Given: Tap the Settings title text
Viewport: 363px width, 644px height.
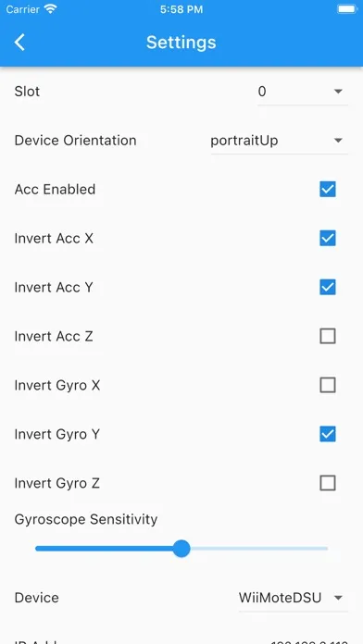Looking at the screenshot, I should (181, 43).
